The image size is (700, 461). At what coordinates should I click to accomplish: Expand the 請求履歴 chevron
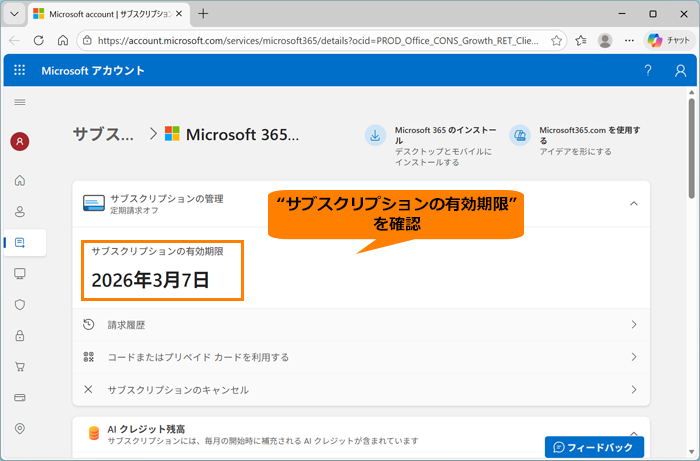coord(633,325)
